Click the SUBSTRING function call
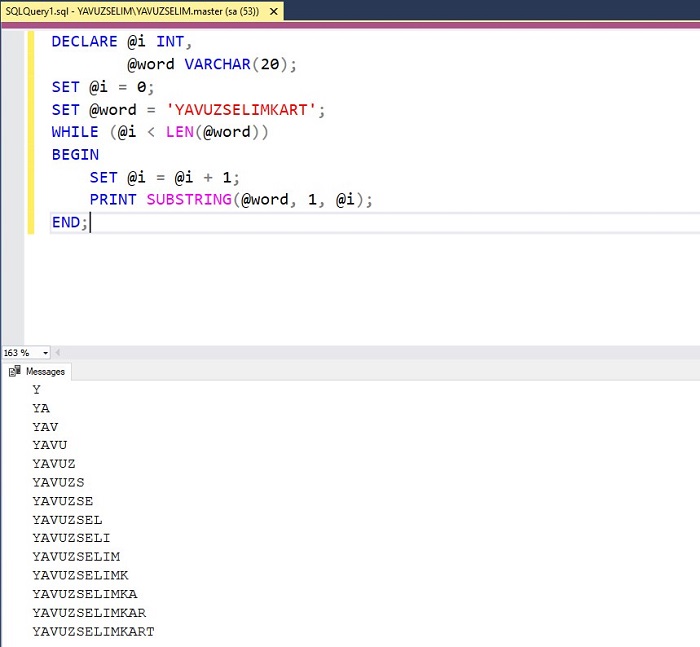 point(189,200)
